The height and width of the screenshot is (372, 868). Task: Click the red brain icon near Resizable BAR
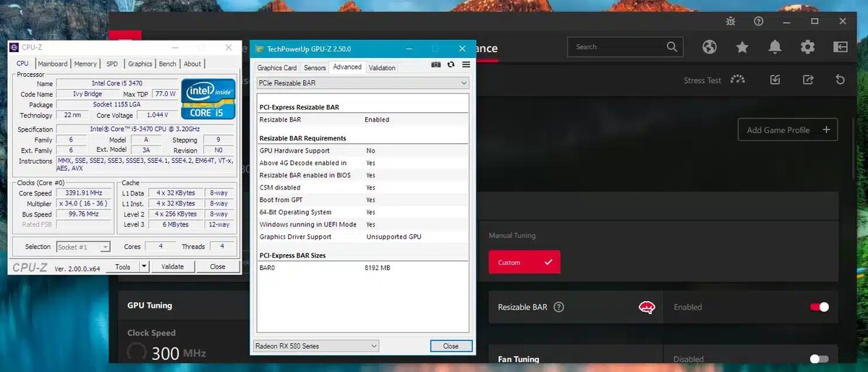pyautogui.click(x=647, y=307)
